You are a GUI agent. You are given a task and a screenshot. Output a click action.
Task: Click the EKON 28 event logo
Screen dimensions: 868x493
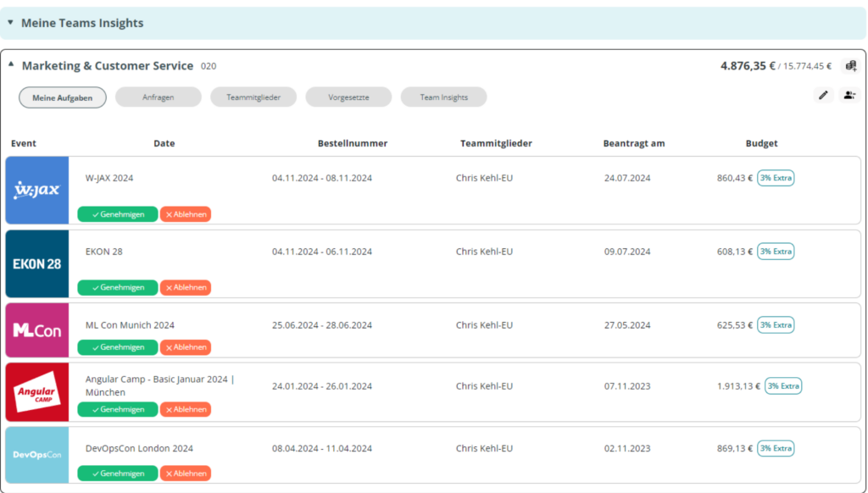[x=36, y=263]
